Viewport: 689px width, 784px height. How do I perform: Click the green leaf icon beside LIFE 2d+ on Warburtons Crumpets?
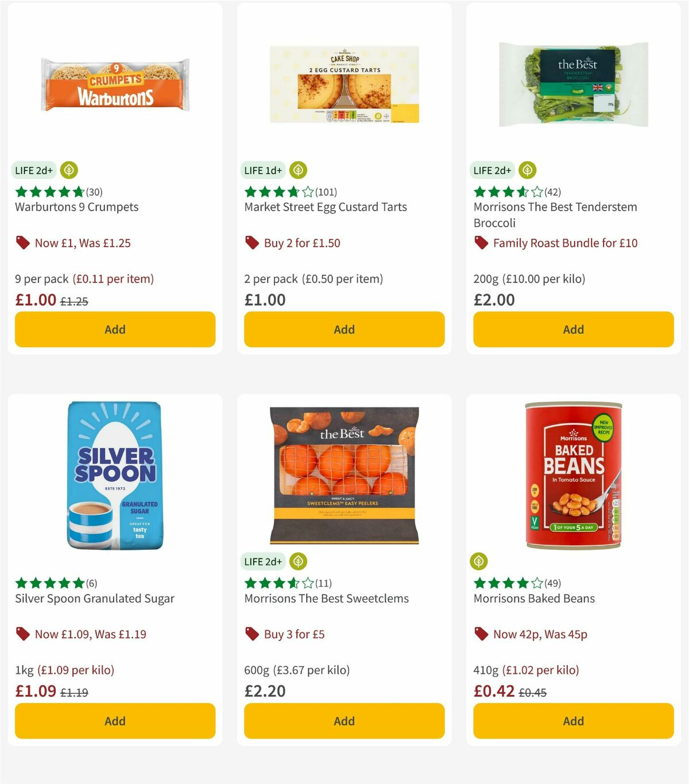click(x=69, y=170)
